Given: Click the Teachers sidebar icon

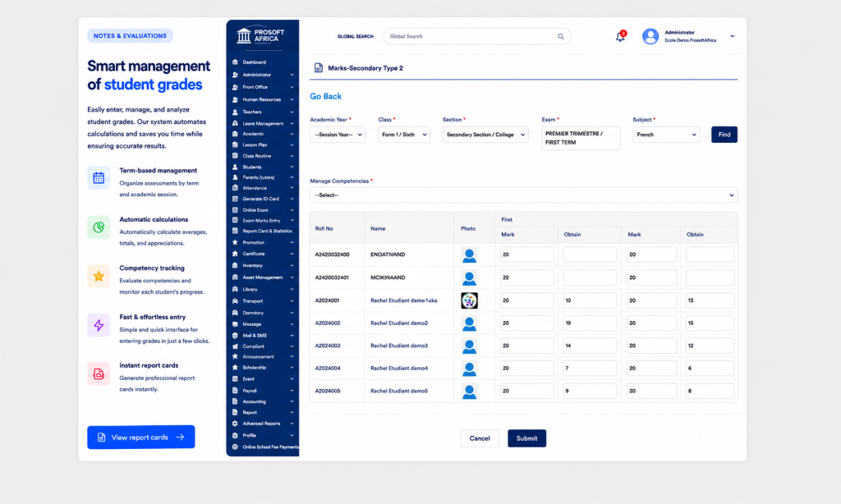Looking at the screenshot, I should [x=235, y=112].
